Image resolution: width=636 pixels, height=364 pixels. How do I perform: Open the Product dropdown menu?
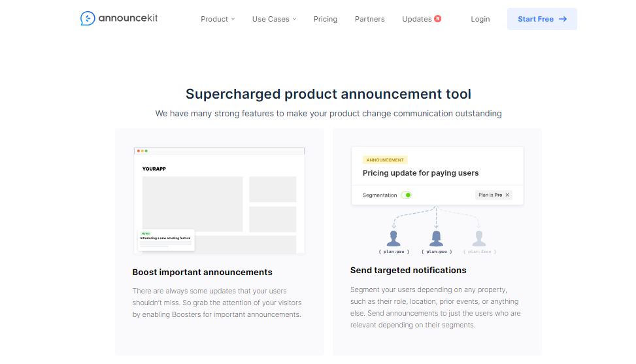point(218,19)
